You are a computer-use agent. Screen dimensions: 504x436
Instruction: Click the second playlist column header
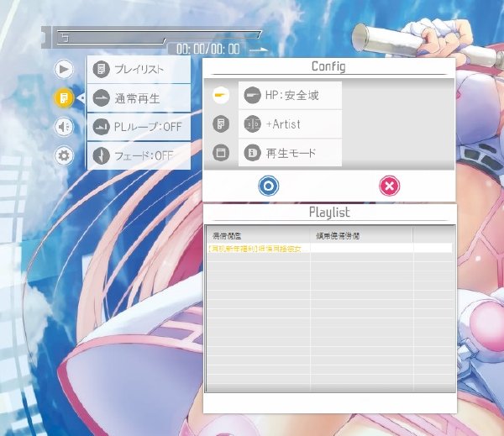pyautogui.click(x=361, y=236)
